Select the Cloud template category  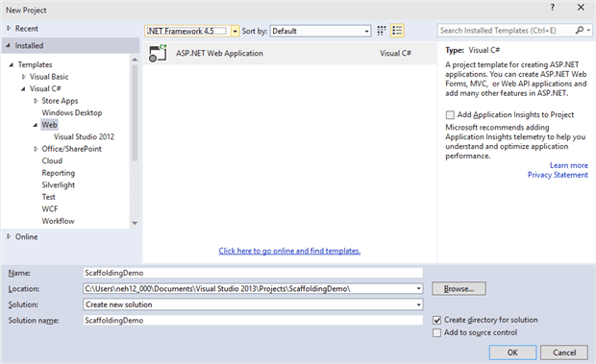coord(52,161)
